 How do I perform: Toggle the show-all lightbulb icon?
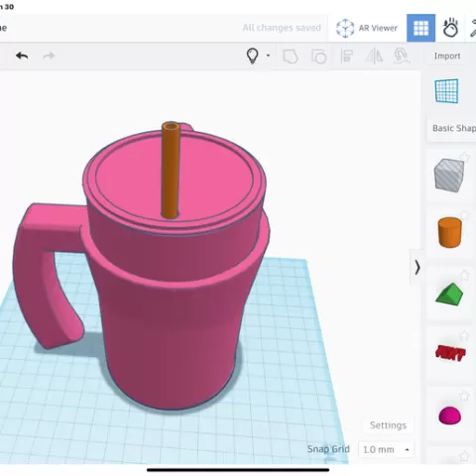pos(253,56)
